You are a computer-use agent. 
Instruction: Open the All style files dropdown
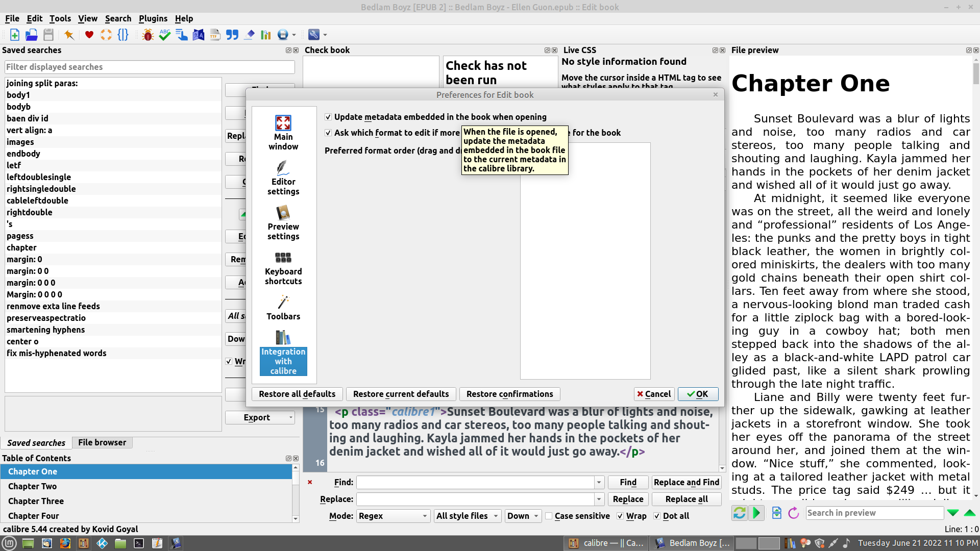pyautogui.click(x=467, y=516)
